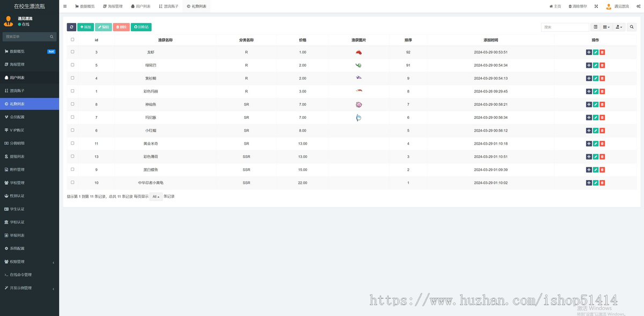Open the columns visibility dropdown
This screenshot has width=644, height=316.
pyautogui.click(x=606, y=27)
